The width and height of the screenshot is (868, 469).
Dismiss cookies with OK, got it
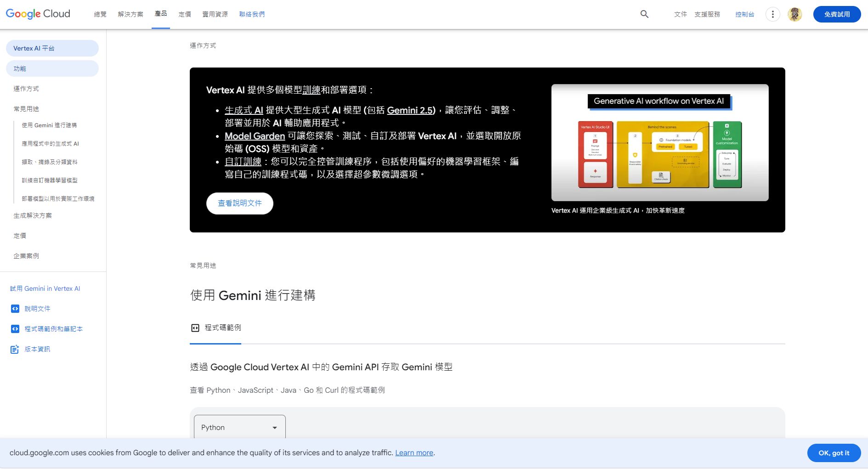(x=834, y=453)
